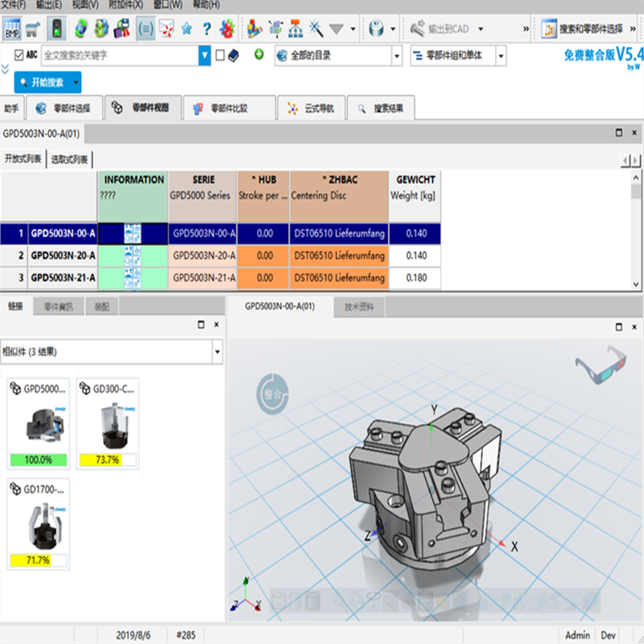644x644 pixels.
Task: Open the 技术资料 tab
Action: (359, 307)
